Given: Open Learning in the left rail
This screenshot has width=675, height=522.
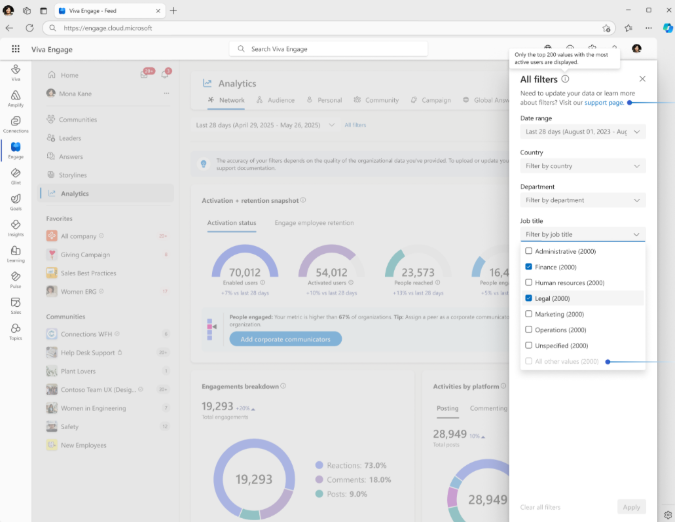Looking at the screenshot, I should 15,254.
